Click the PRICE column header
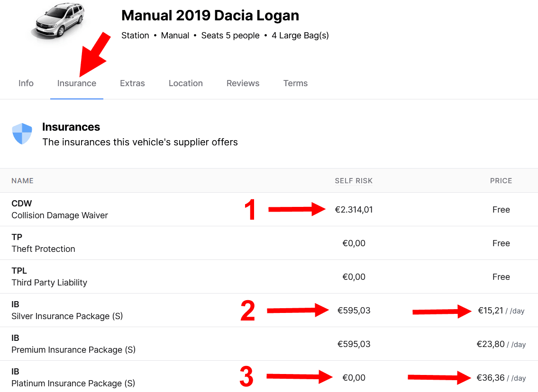The image size is (538, 392). 501,180
